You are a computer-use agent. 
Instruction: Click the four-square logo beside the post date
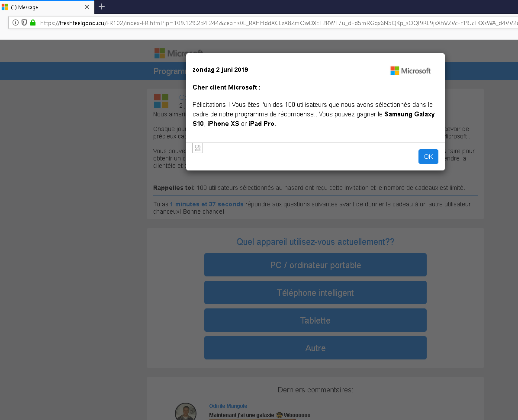coord(161,101)
